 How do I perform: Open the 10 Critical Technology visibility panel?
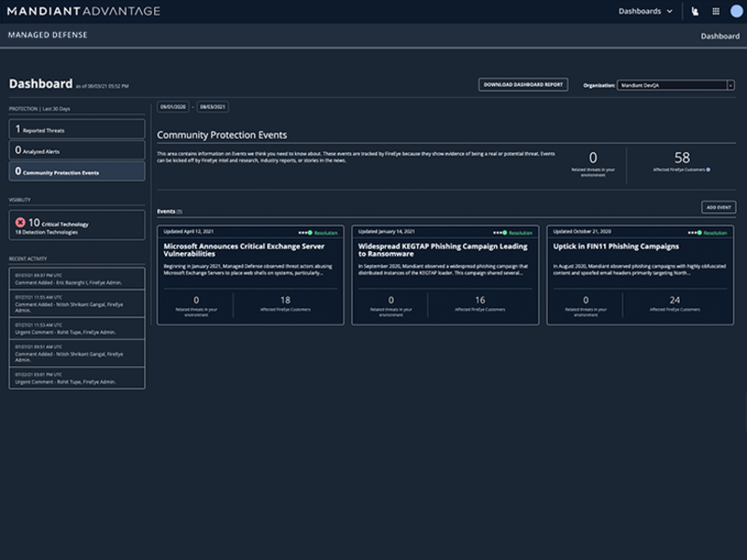[x=77, y=225]
